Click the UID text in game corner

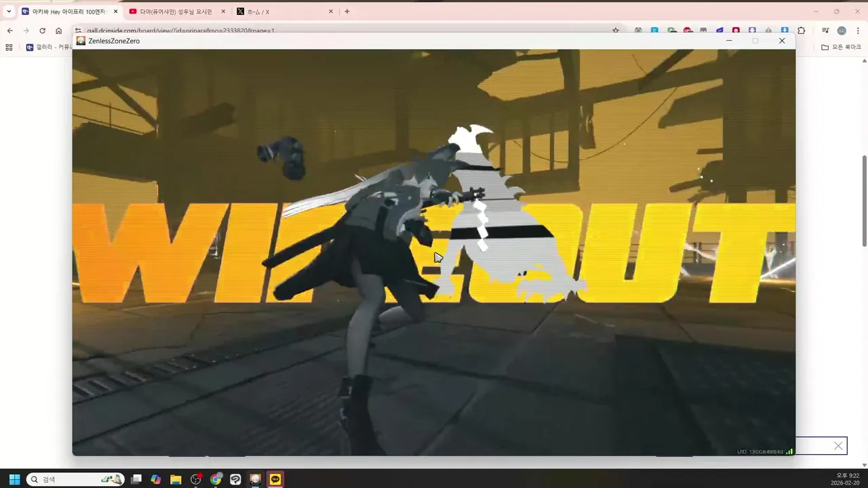click(x=760, y=451)
